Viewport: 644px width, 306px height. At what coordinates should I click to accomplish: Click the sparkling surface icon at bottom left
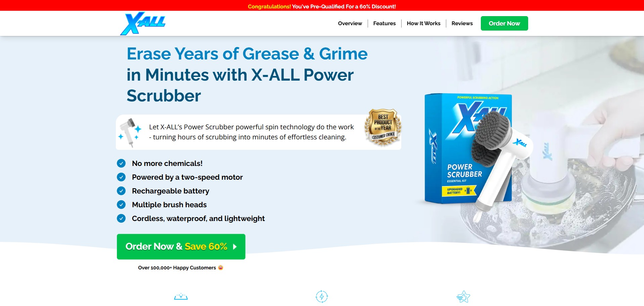point(181,297)
